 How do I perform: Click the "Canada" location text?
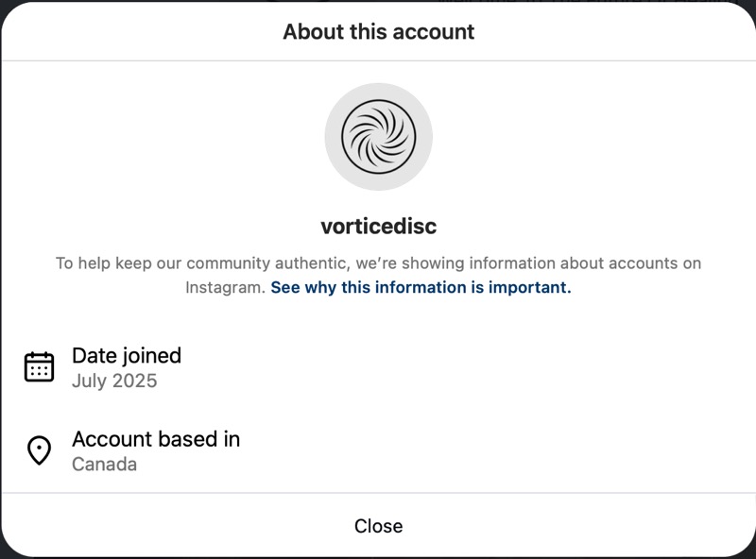(104, 465)
